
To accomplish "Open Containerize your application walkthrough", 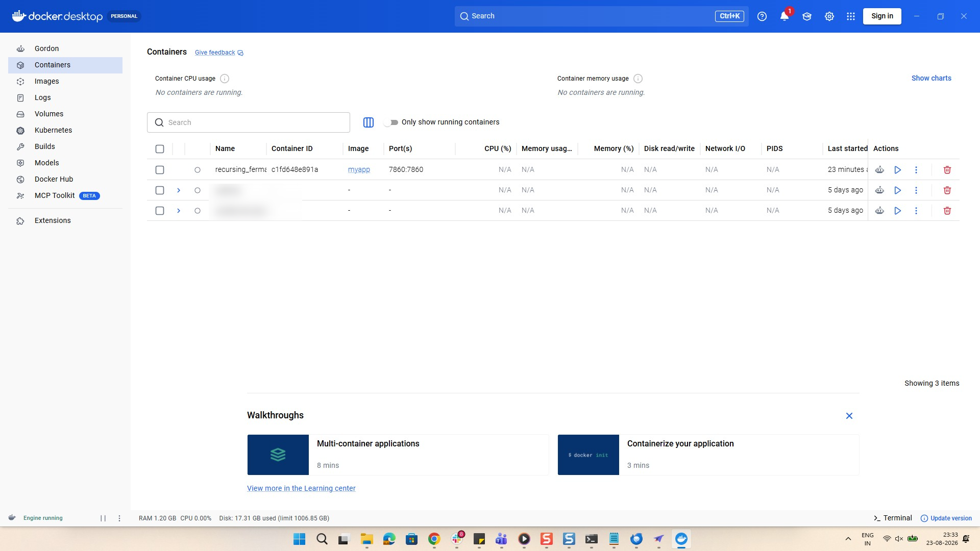I will [x=708, y=455].
